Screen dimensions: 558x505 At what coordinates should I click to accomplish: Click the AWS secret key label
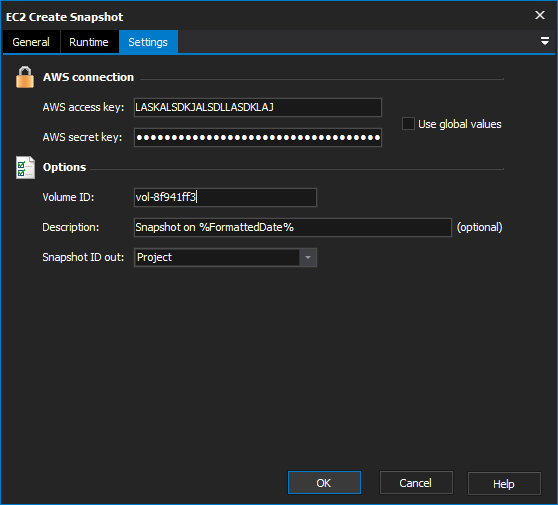point(82,137)
